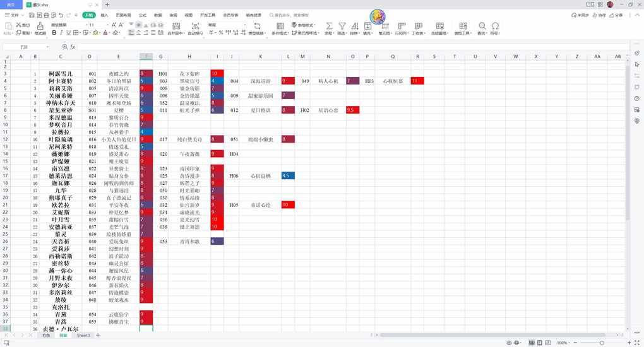The width and height of the screenshot is (644, 347).
Task: Click the fill down icon
Action: [367, 26]
